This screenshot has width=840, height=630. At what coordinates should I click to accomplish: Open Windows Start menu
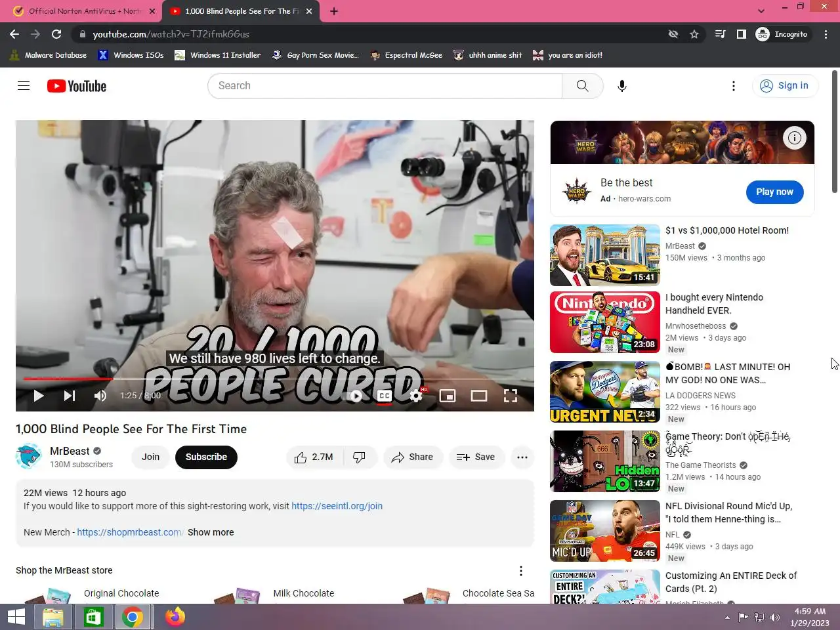(x=16, y=617)
